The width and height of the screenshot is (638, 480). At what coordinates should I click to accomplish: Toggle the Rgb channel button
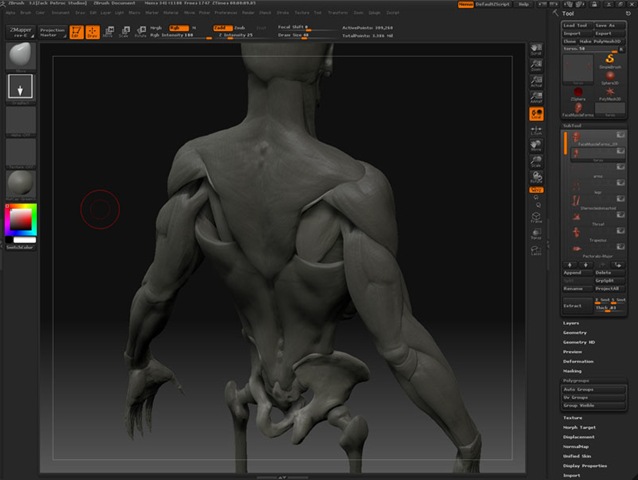179,28
